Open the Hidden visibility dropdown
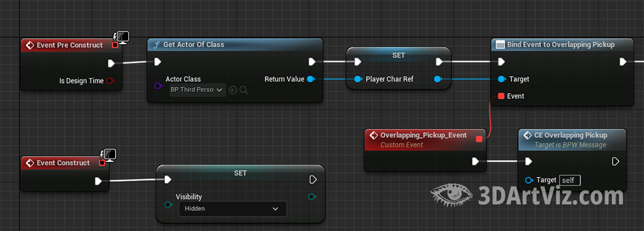Screen dimensions: 644x231 233,209
